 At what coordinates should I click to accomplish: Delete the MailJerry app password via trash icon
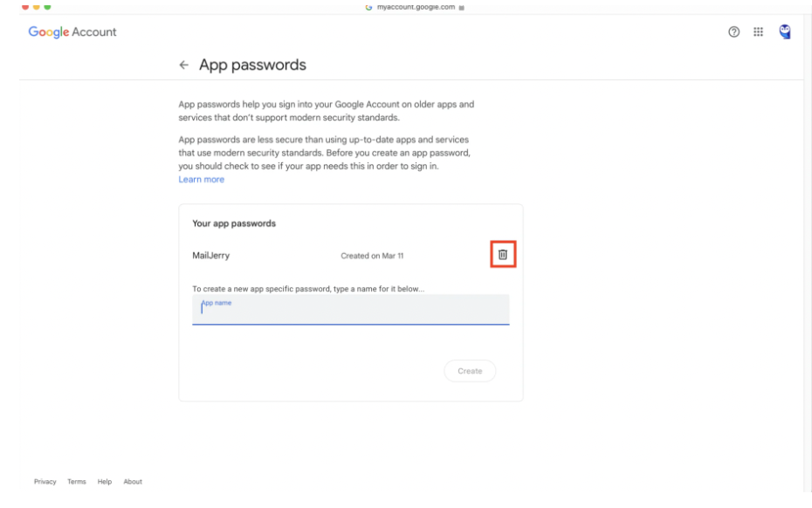503,254
